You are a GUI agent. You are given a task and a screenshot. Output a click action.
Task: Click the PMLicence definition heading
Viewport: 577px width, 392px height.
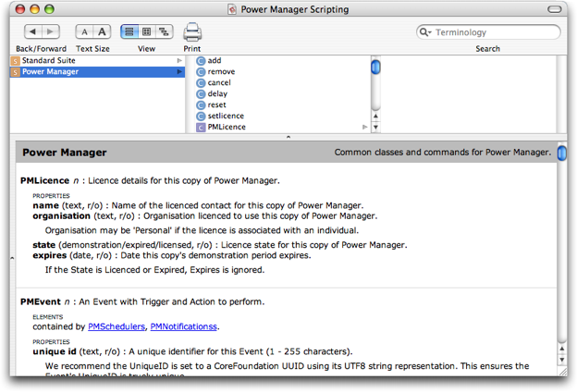pos(44,180)
